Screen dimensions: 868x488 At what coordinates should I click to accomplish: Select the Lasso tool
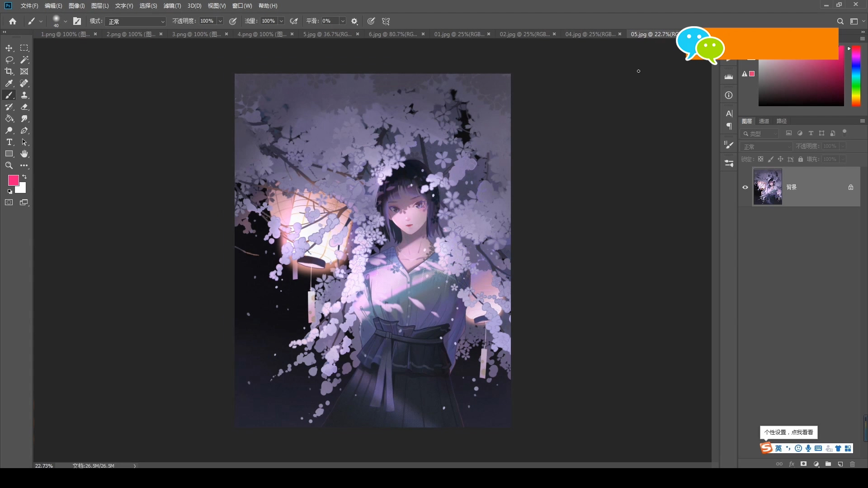[9, 60]
